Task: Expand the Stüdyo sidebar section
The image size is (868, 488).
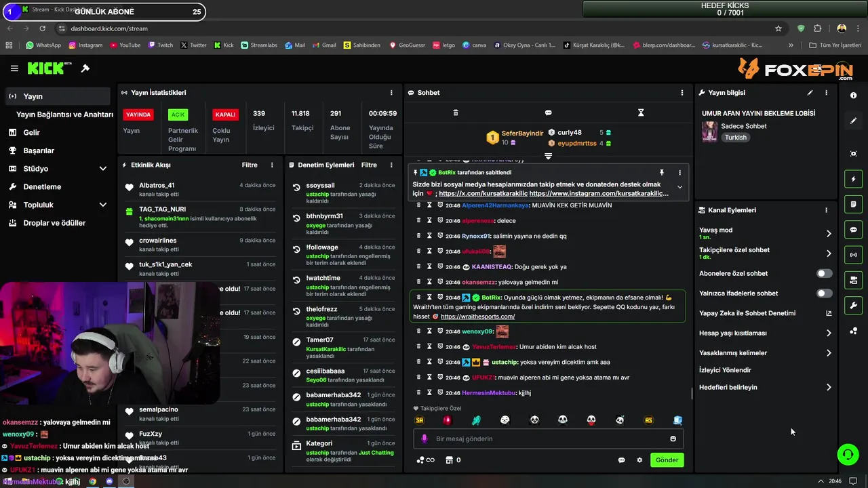Action: 103,169
